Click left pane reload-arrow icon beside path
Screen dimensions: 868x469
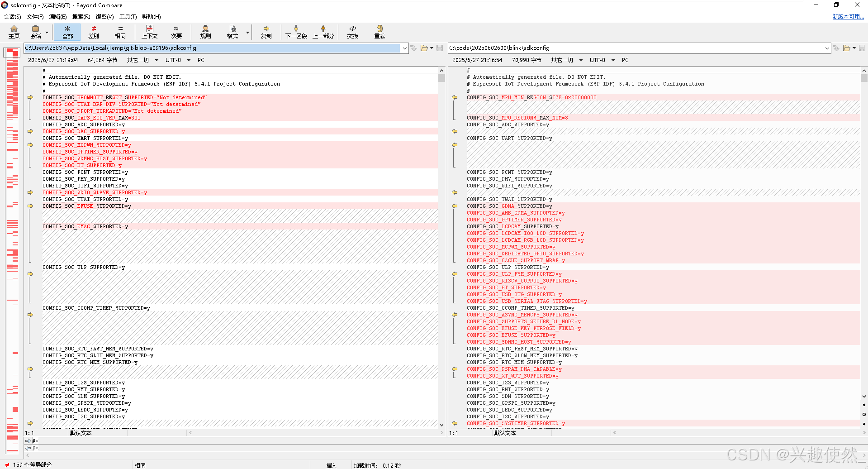(x=413, y=48)
